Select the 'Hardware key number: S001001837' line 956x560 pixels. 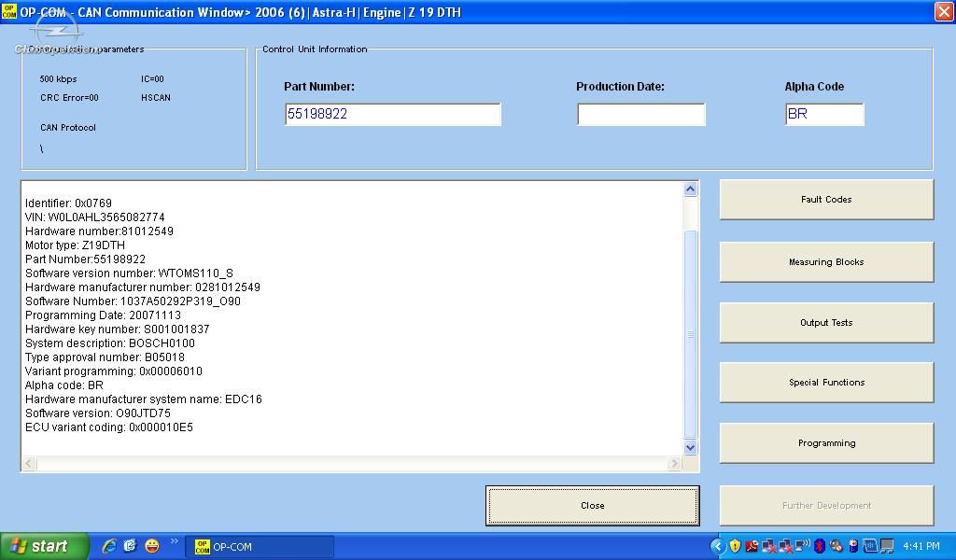(117, 329)
